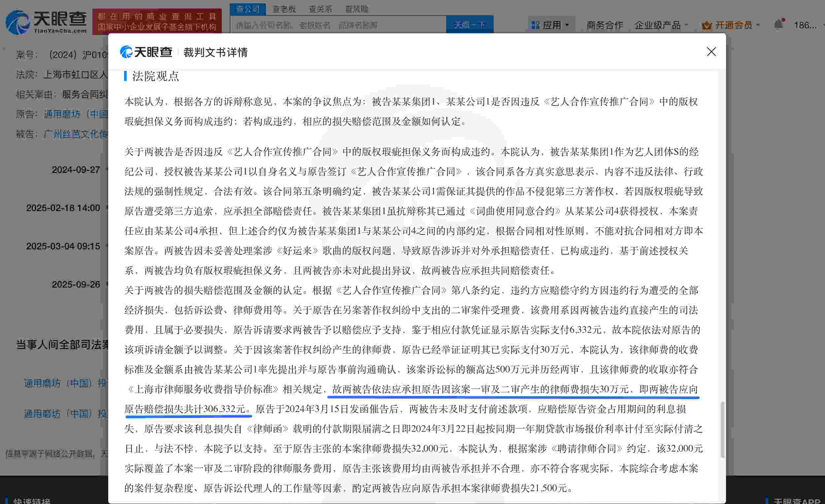Viewport: 825px width, 504px height.
Task: Expand the 应用 dropdown
Action: pos(552,24)
